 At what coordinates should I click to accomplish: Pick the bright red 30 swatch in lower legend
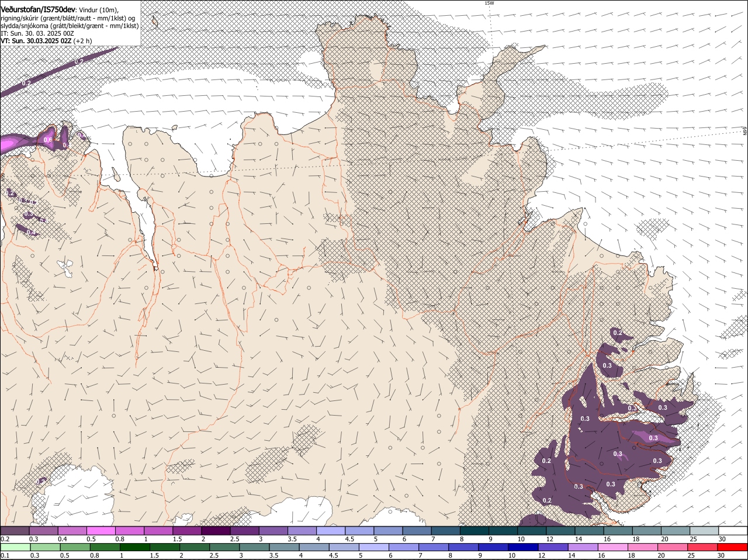[x=732, y=547]
